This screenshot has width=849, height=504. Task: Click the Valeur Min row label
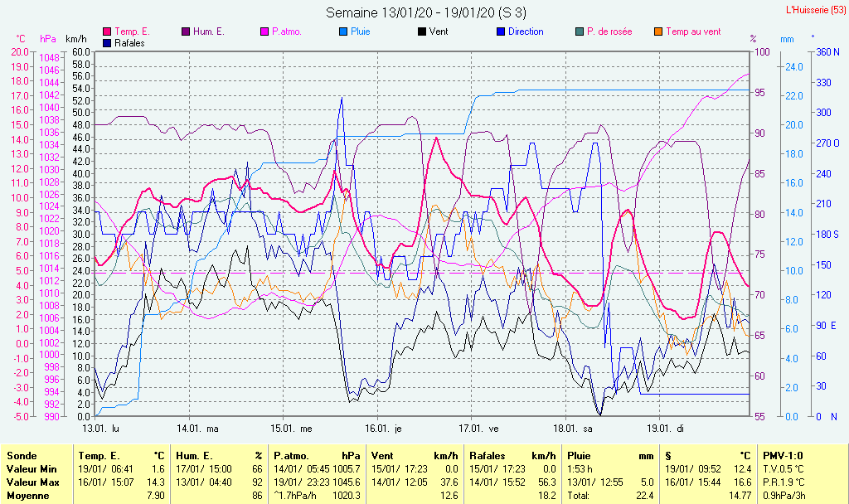coord(32,469)
